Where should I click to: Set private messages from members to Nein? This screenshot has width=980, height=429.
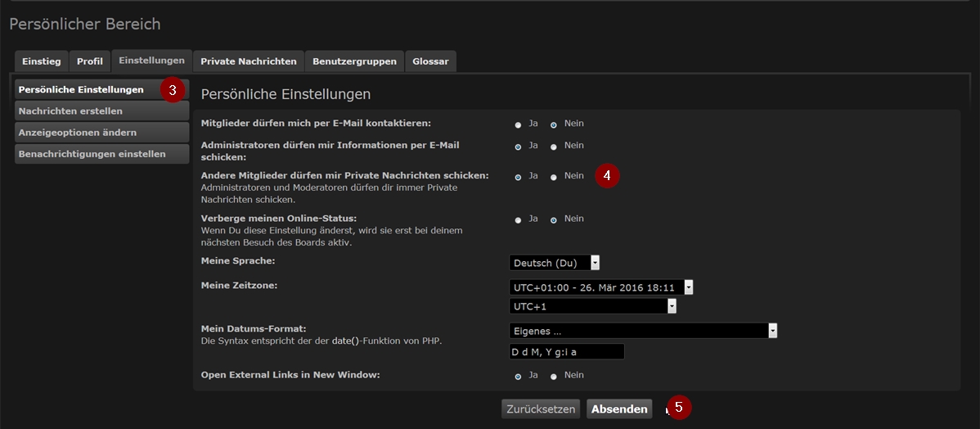coord(554,177)
